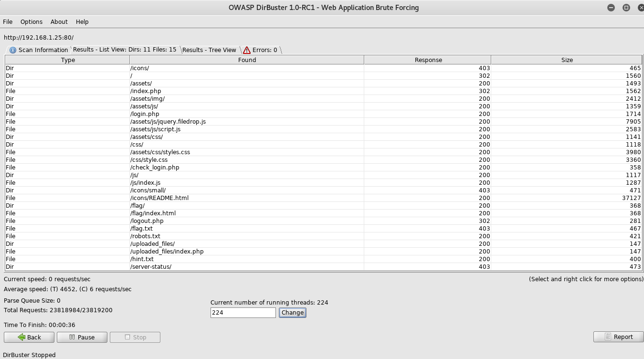Select the /check_login.php file entry

[x=324, y=168]
